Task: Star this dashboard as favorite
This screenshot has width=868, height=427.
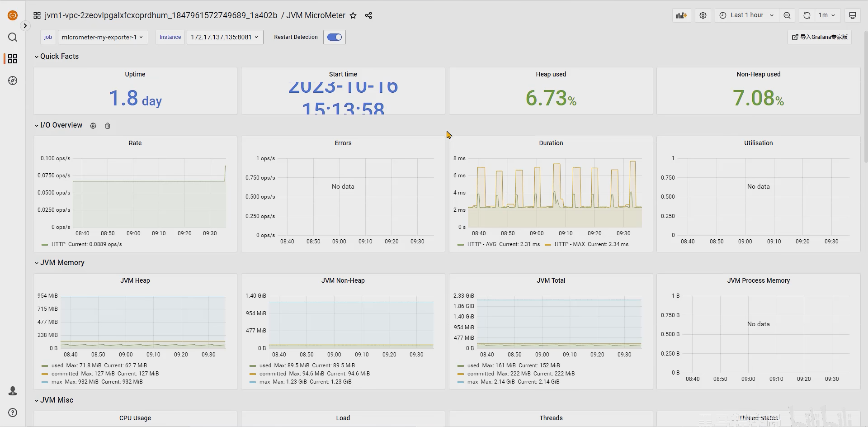Action: click(x=353, y=15)
